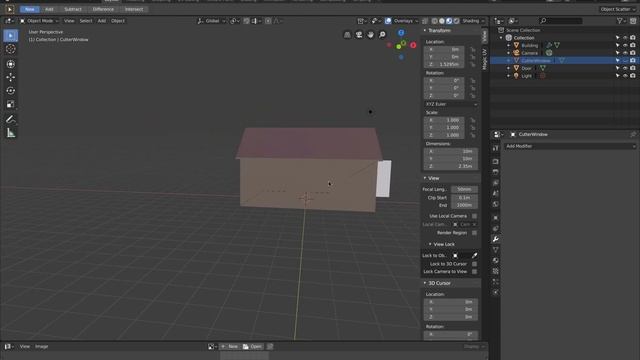This screenshot has height=360, width=640.
Task: Toggle visibility eye for Building object
Action: click(625, 45)
